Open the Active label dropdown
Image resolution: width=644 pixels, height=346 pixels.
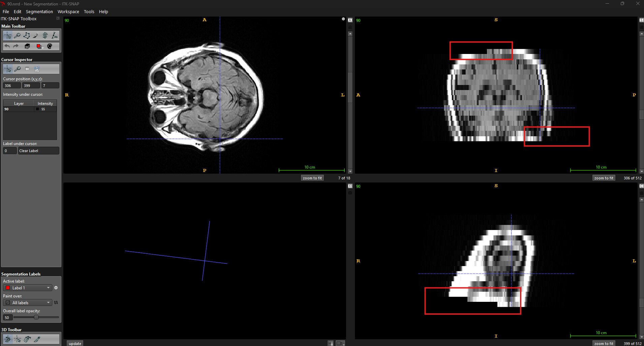28,288
